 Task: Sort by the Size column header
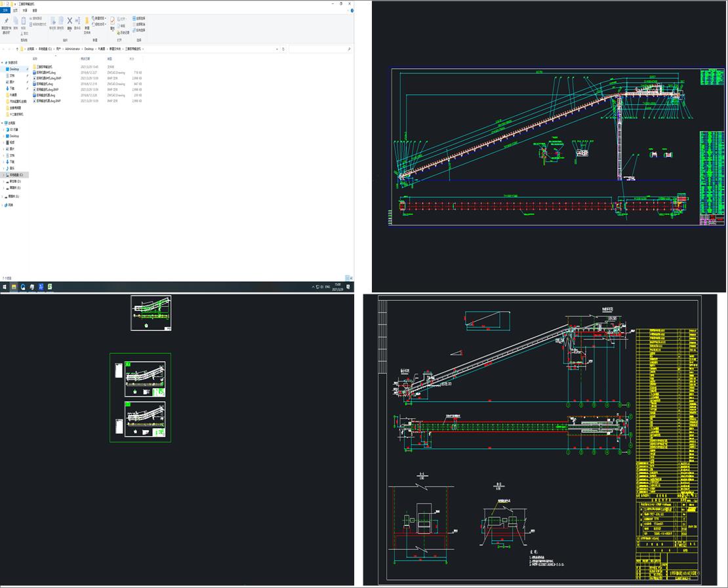click(x=132, y=59)
